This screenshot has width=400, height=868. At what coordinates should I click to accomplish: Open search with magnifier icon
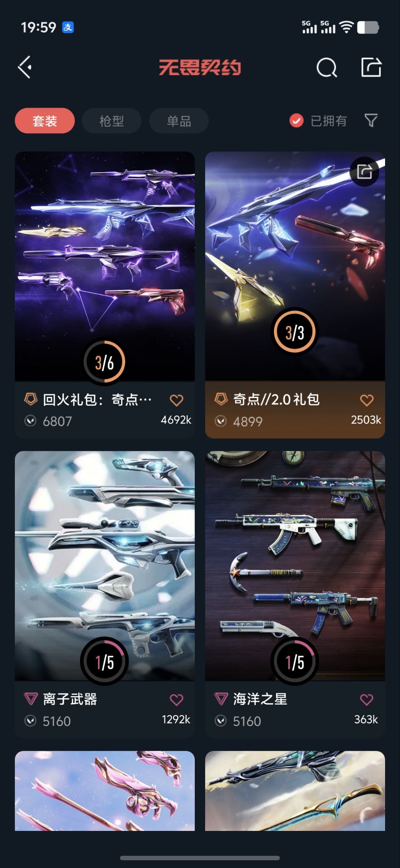tap(327, 68)
